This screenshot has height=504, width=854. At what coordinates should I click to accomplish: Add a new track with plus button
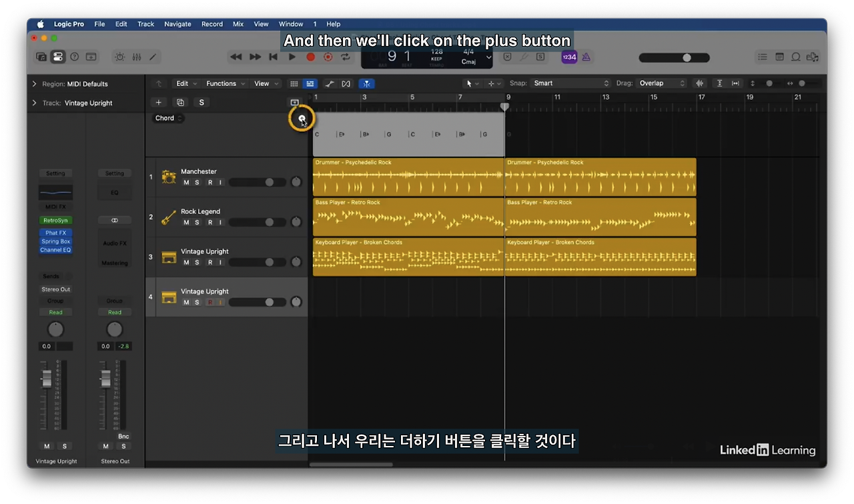[158, 102]
